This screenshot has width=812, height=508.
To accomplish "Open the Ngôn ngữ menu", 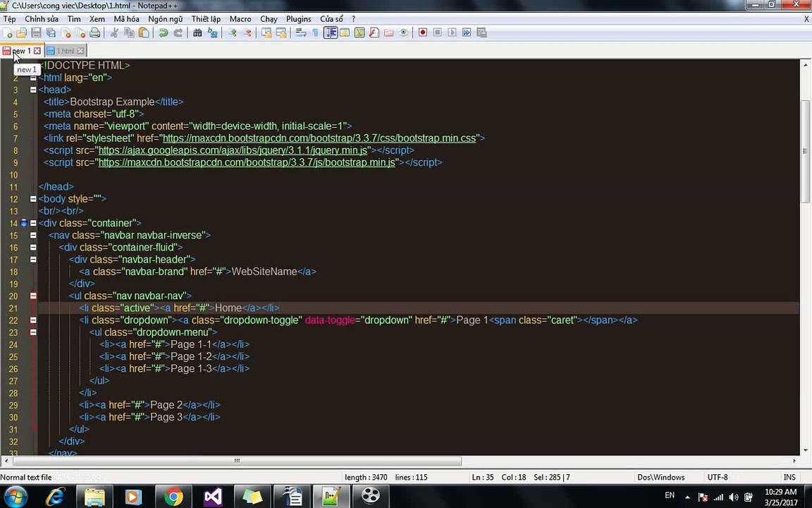I will 165,18.
